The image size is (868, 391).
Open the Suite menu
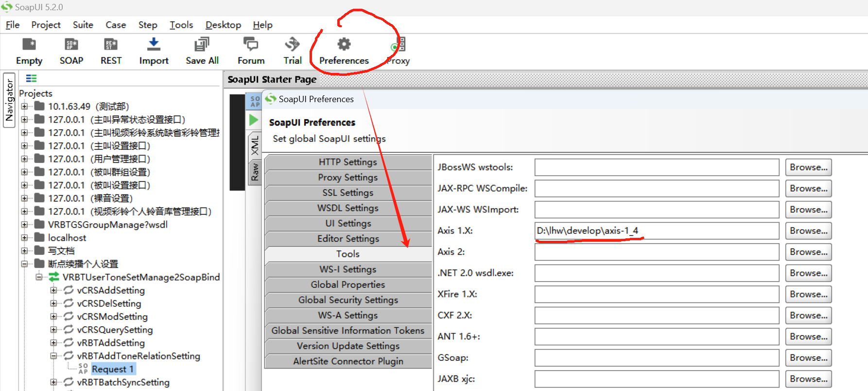[83, 25]
